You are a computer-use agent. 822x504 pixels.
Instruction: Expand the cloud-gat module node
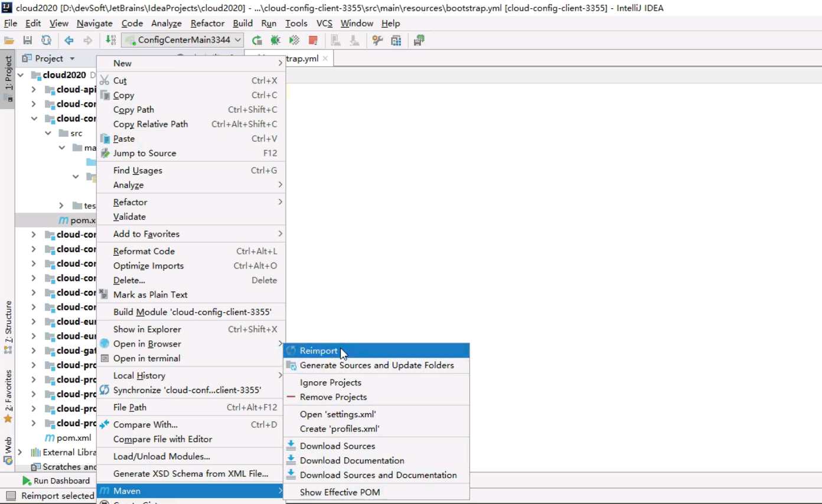[x=34, y=351]
